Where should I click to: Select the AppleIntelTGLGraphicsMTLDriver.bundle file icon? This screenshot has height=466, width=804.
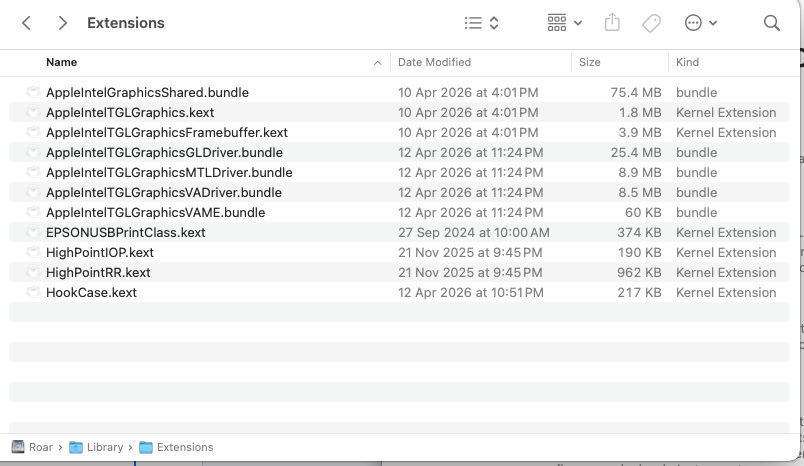33,172
